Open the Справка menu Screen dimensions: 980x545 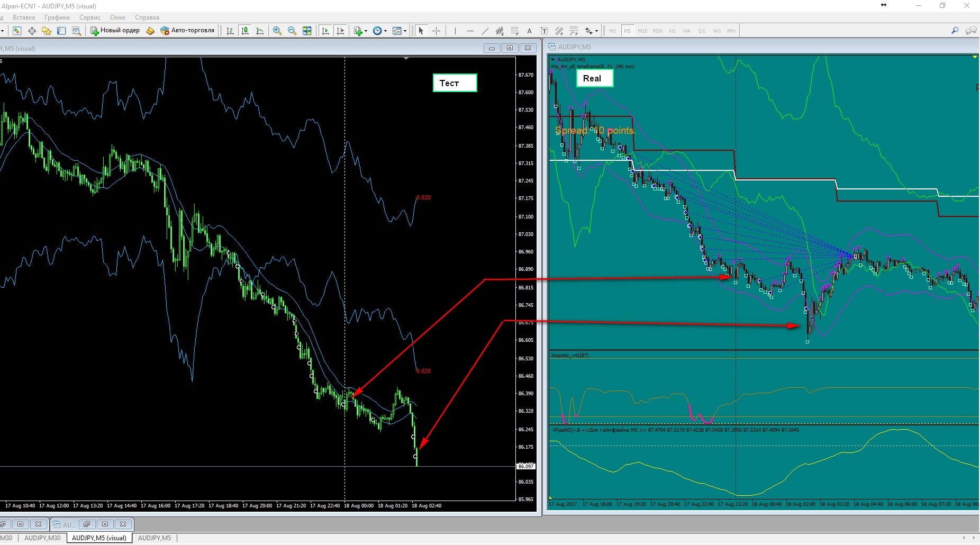[x=147, y=17]
